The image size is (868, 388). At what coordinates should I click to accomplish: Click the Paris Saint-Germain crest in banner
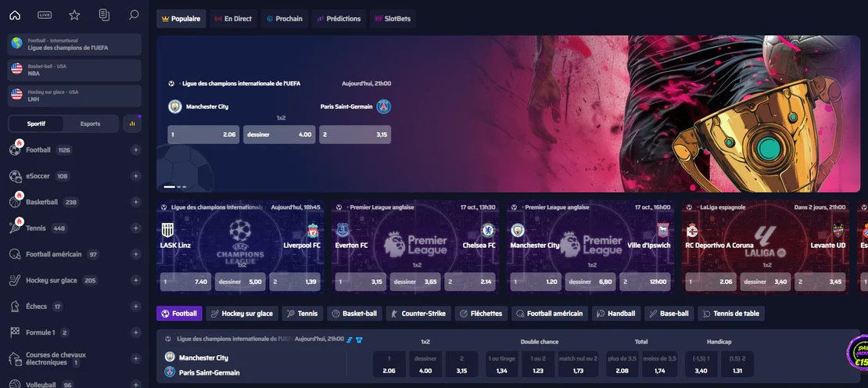click(384, 106)
